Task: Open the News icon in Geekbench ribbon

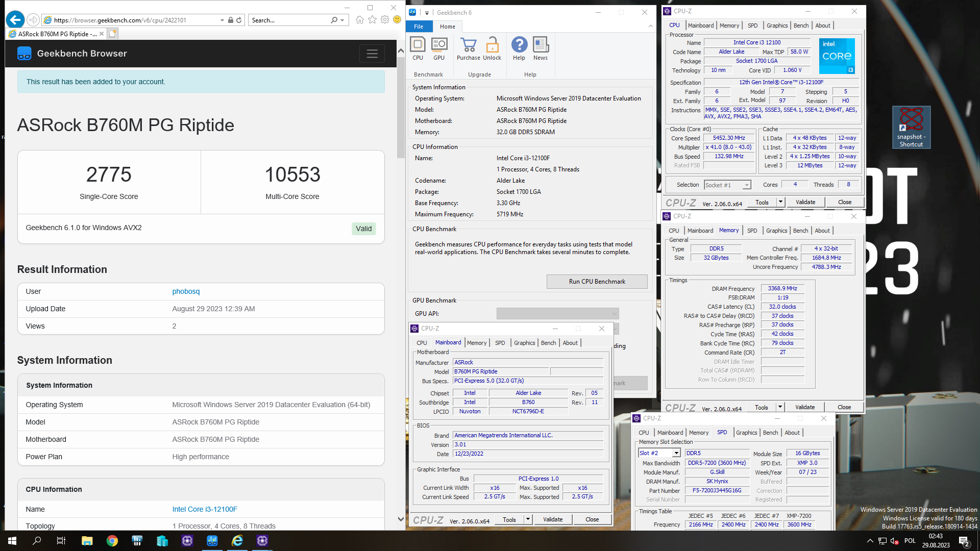Action: pos(541,49)
